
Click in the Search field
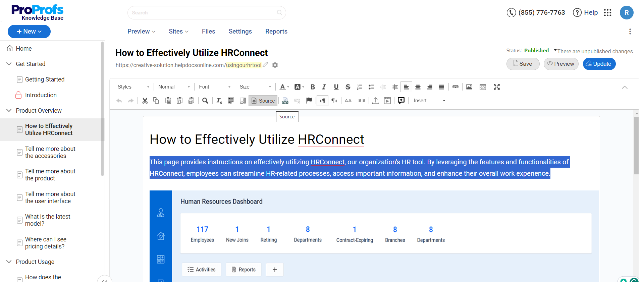pos(207,13)
